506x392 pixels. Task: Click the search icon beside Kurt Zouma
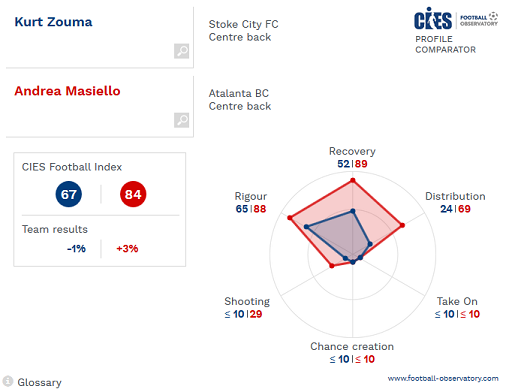point(182,51)
